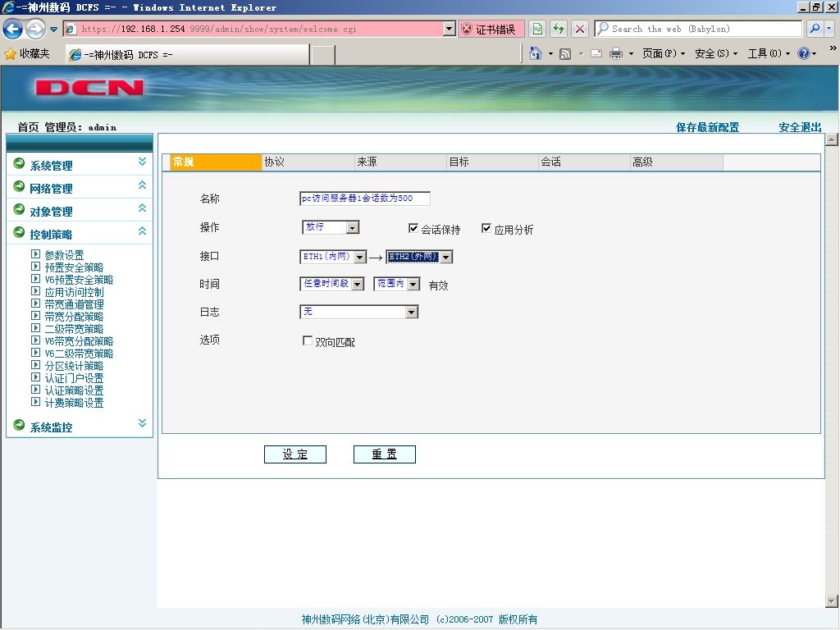Click the 设定 button
Screen dimensions: 840x630
pos(295,454)
